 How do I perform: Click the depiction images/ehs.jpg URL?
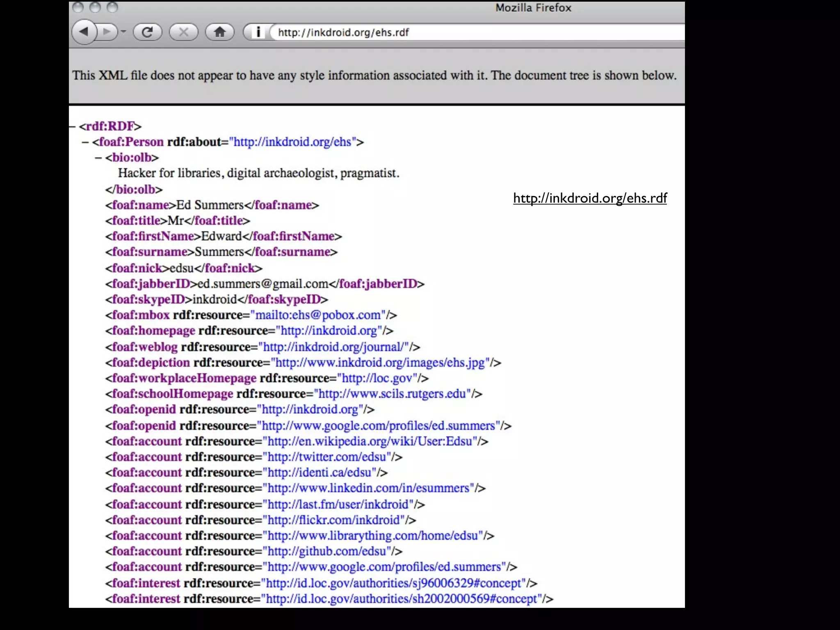(380, 363)
